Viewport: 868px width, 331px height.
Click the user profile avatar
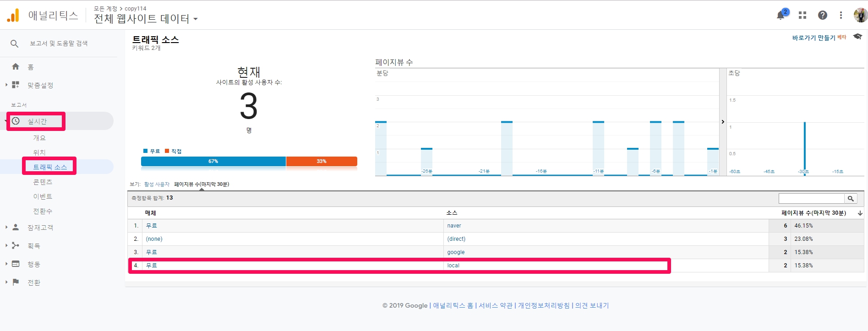pyautogui.click(x=860, y=15)
